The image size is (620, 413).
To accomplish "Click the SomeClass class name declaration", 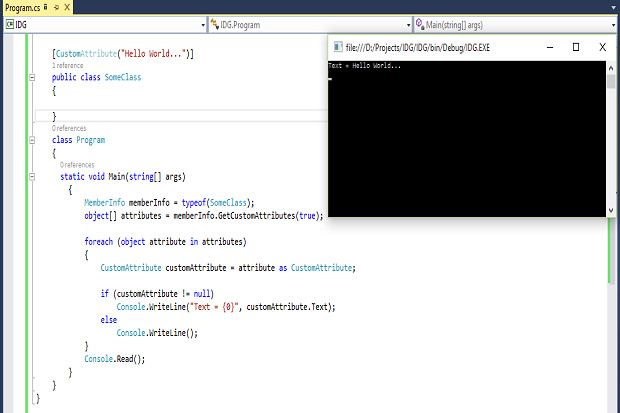I will click(123, 77).
